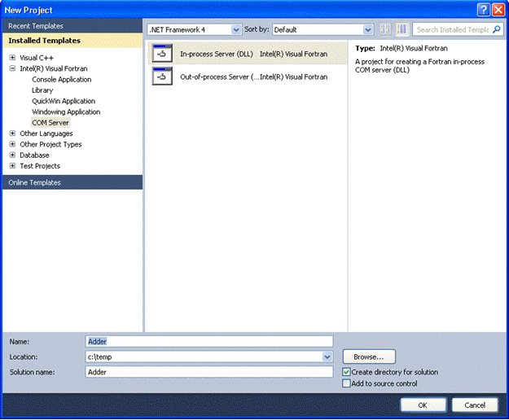This screenshot has width=509, height=420.
Task: Select Other Project Types tree item
Action: click(x=50, y=144)
